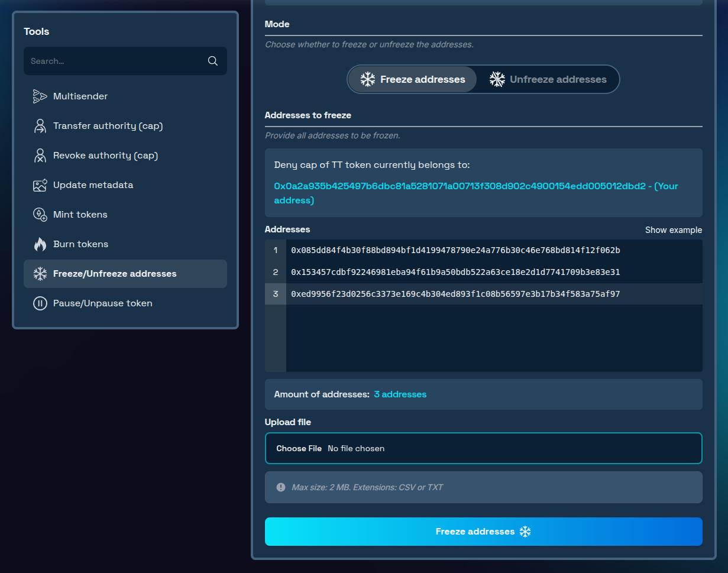The height and width of the screenshot is (573, 728).
Task: Click the Burn tokens flame icon
Action: 40,244
